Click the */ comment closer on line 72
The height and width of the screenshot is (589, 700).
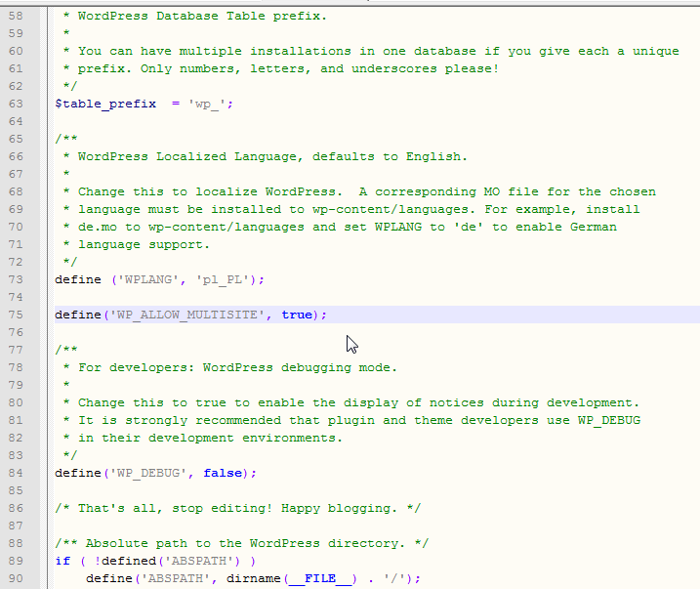(x=70, y=262)
